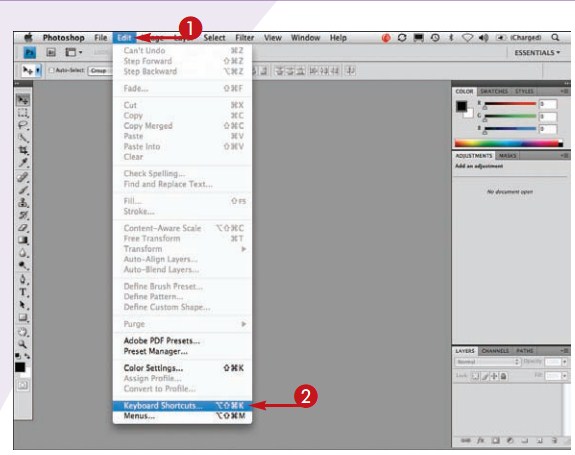575x455 pixels.
Task: Click the foreground color swatch in toolbox
Action: (20, 367)
